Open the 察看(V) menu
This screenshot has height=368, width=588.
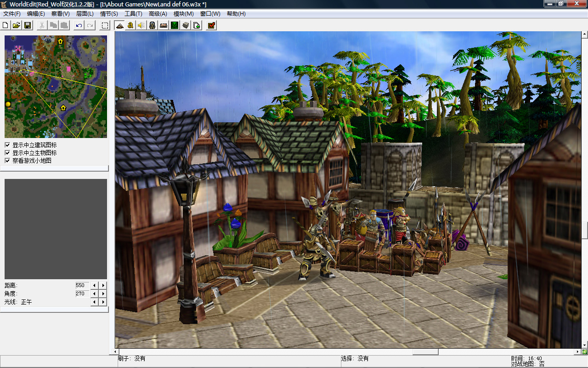point(61,14)
